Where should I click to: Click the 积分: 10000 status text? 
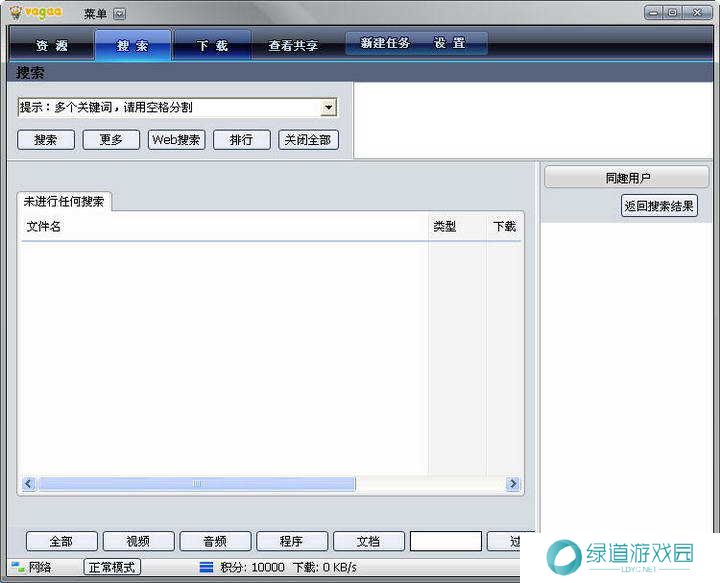[252, 567]
